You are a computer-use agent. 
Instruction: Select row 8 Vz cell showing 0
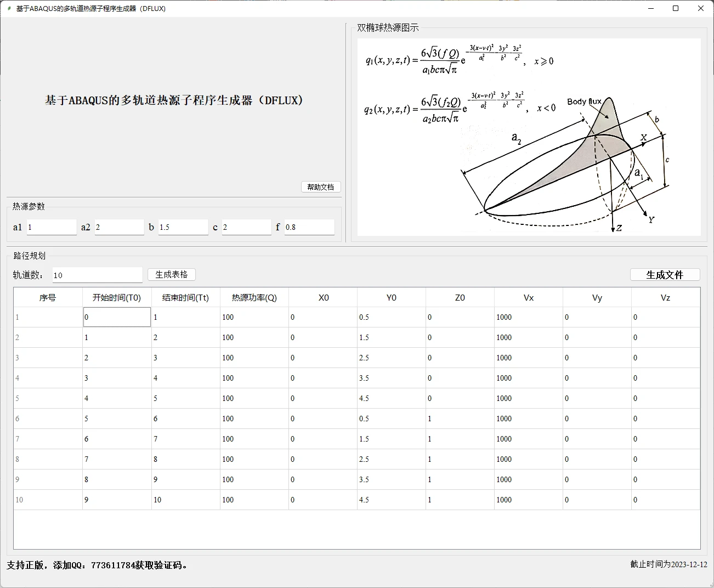pos(666,459)
